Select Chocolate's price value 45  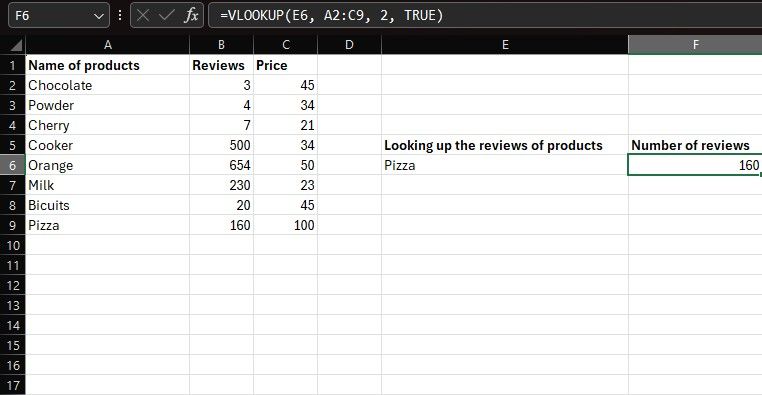[x=286, y=86]
